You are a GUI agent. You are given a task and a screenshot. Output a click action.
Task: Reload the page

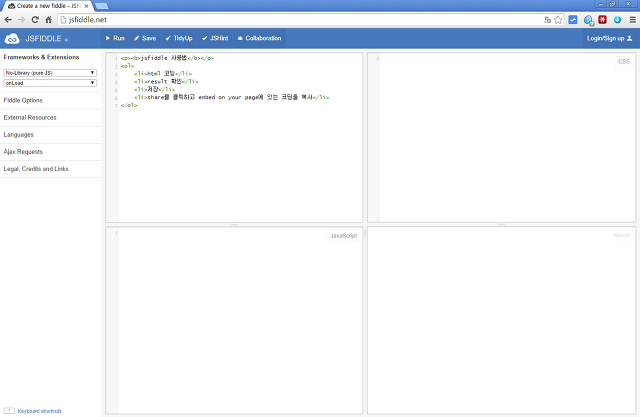point(35,20)
